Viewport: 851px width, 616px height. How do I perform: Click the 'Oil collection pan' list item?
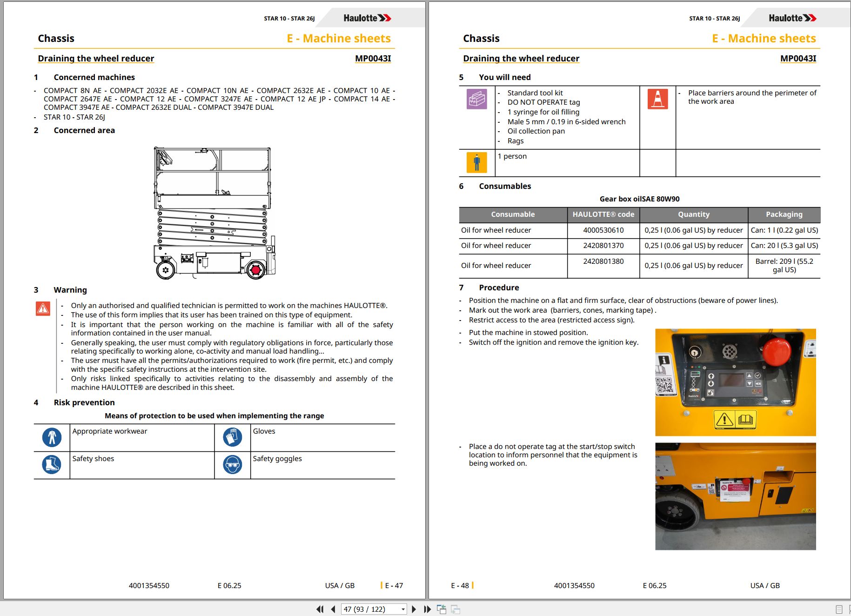[536, 131]
